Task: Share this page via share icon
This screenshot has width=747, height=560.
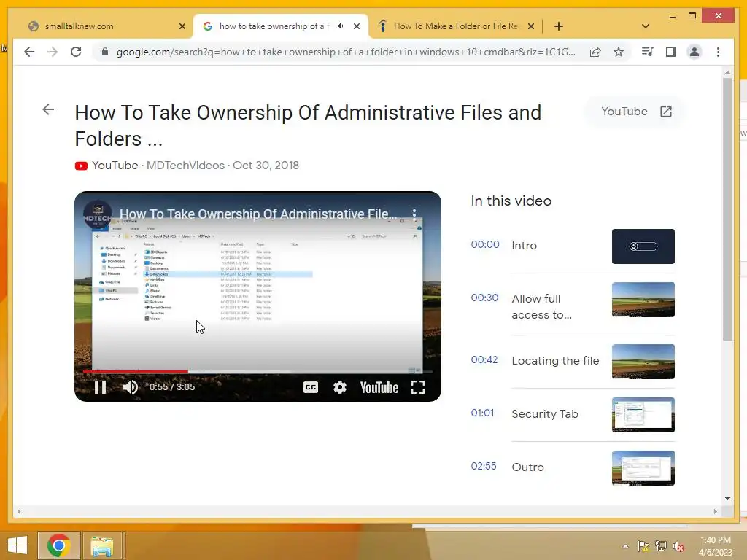Action: (595, 52)
